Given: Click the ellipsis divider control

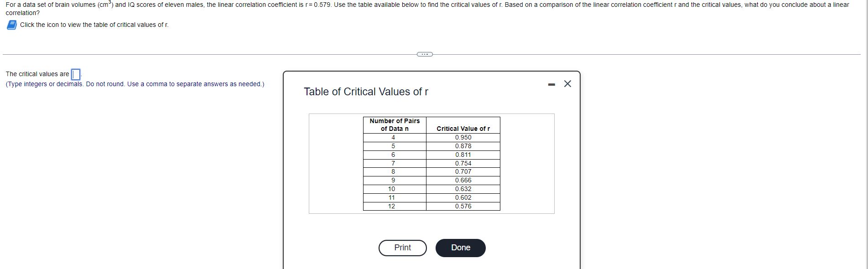Looking at the screenshot, I should (x=424, y=54).
